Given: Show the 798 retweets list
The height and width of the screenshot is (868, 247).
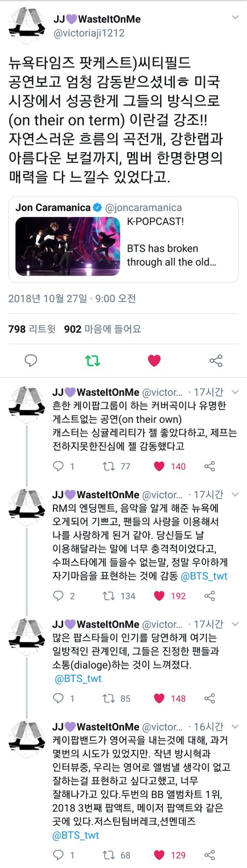Looking at the screenshot, I should click(32, 329).
